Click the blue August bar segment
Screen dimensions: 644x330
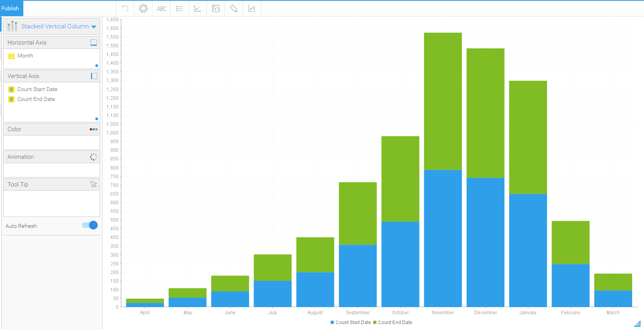coord(315,290)
